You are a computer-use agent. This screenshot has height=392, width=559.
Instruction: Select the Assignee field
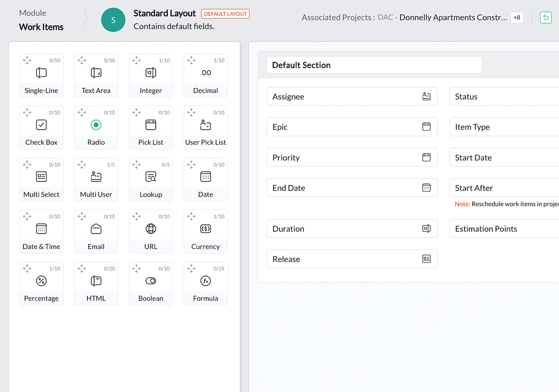(x=352, y=96)
